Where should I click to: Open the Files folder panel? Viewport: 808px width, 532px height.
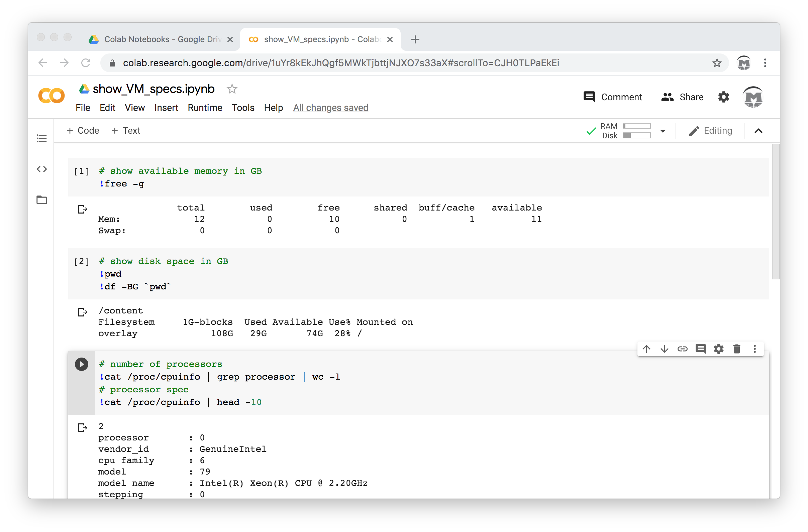(42, 200)
